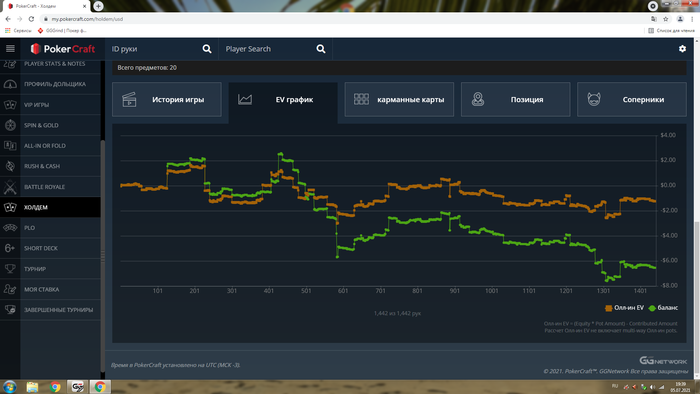Click the chart icon of EV график
This screenshot has width=700, height=394.
pos(245,100)
